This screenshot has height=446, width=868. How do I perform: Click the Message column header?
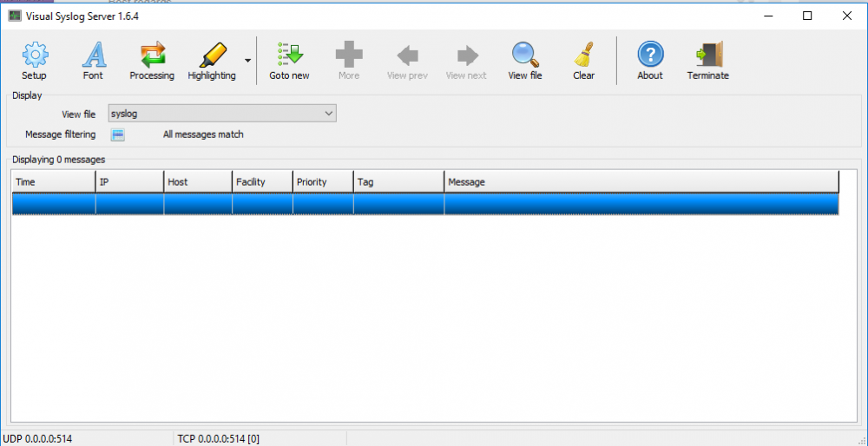641,182
